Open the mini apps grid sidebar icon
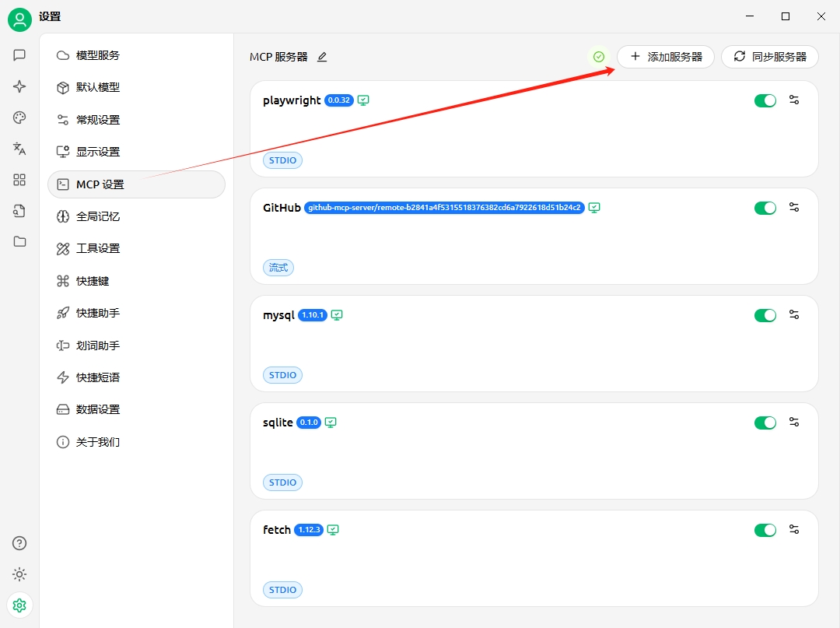Image resolution: width=840 pixels, height=628 pixels. 19,180
